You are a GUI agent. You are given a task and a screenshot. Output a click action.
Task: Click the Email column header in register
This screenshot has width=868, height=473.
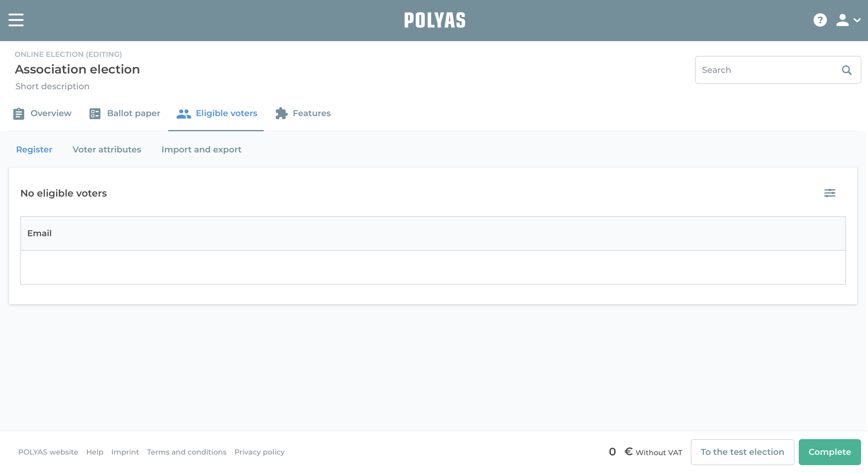[x=39, y=233]
